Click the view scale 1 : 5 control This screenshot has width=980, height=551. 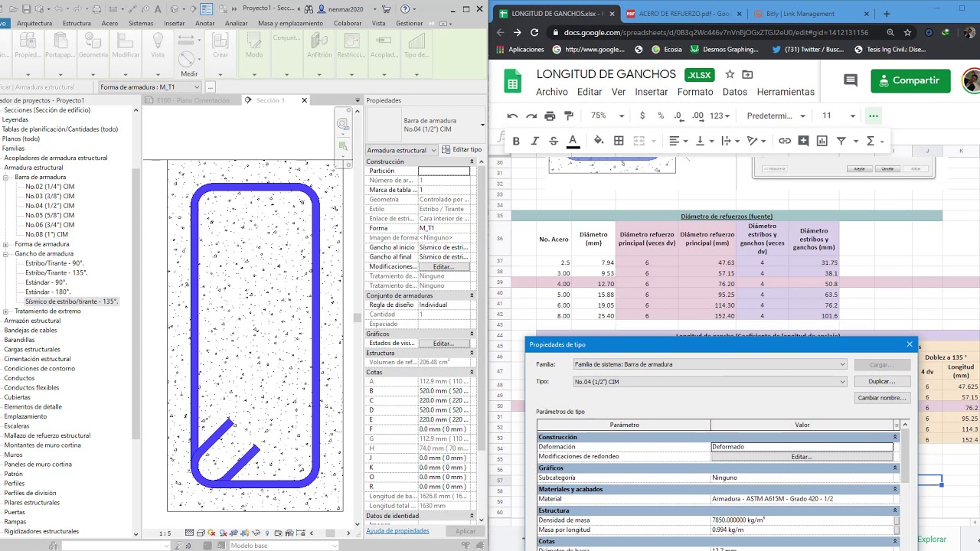pyautogui.click(x=165, y=533)
